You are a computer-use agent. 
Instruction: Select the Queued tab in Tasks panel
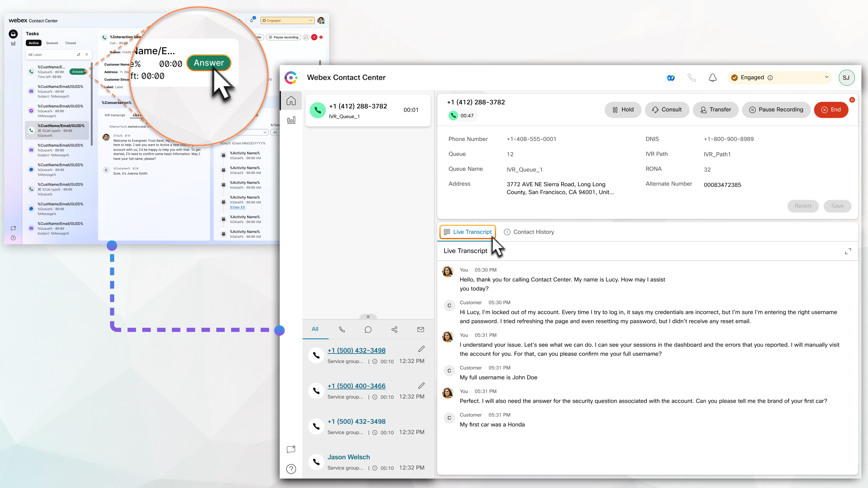tap(52, 43)
